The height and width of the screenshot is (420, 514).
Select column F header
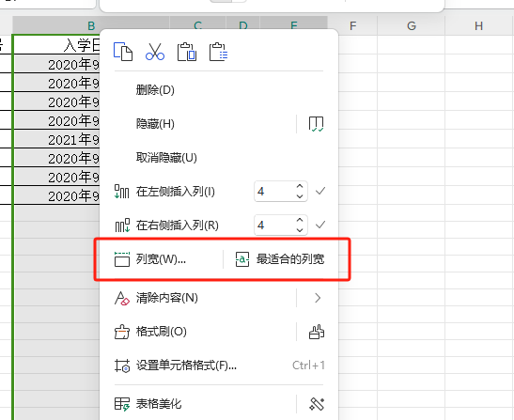pos(352,25)
